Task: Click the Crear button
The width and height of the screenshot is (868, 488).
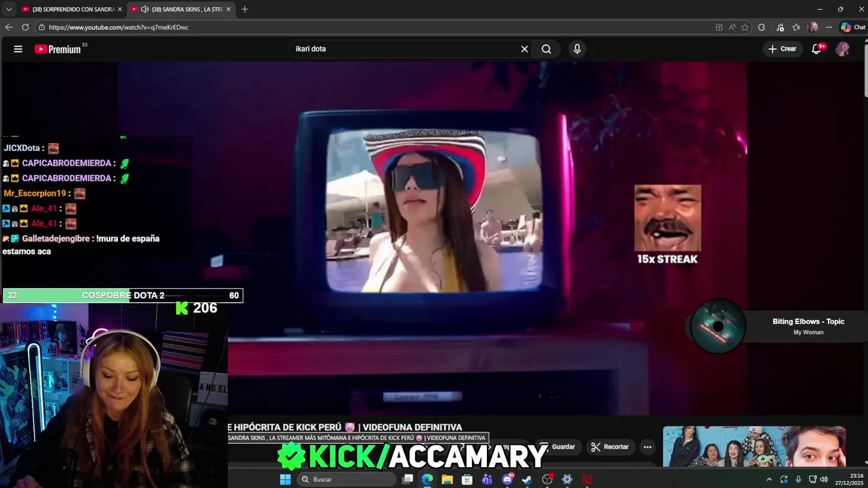Action: coord(782,49)
